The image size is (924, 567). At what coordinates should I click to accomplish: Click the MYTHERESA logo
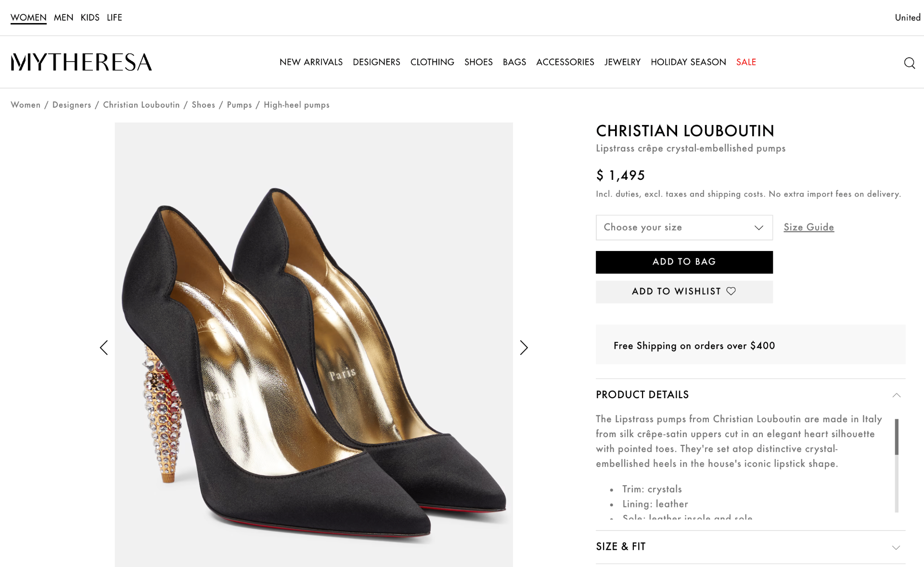(81, 62)
